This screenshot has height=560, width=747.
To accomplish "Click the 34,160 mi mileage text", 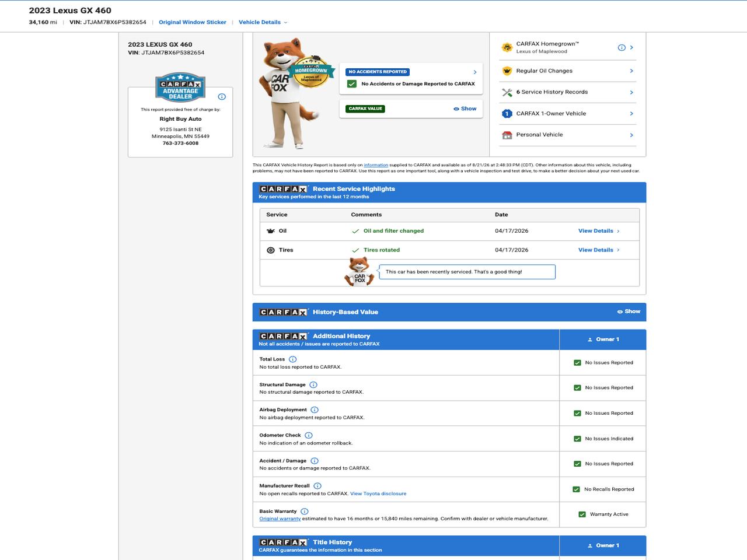I will click(x=43, y=22).
